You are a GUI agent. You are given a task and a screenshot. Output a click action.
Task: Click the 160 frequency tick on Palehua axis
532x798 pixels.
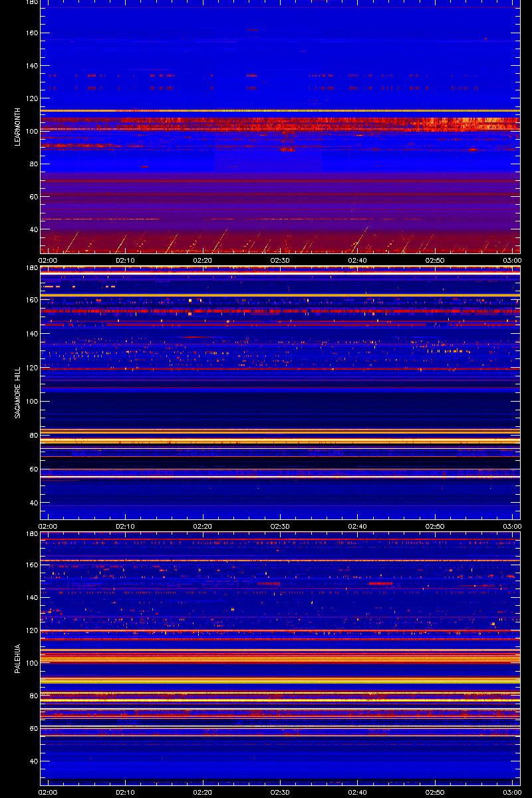(31, 565)
